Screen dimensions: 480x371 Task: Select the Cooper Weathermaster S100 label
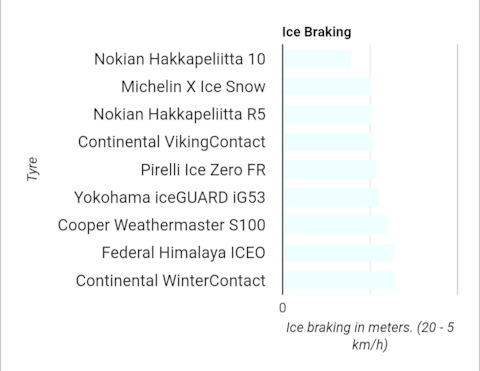[x=162, y=225]
